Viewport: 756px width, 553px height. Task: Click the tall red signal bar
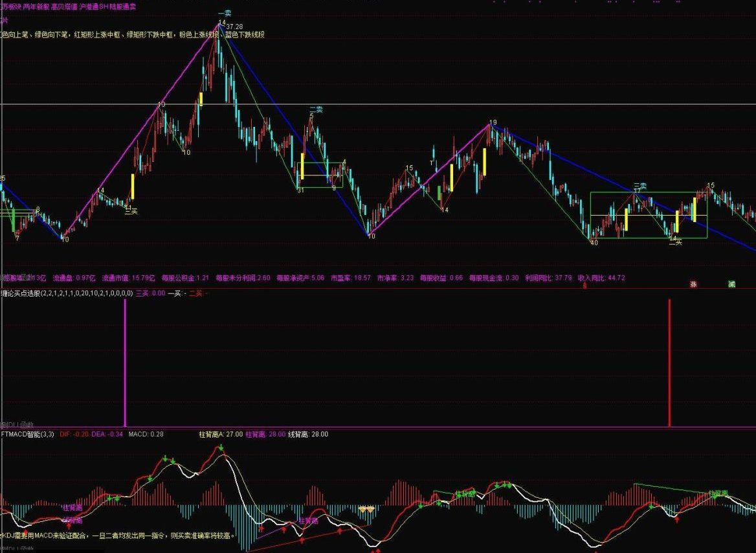click(669, 363)
